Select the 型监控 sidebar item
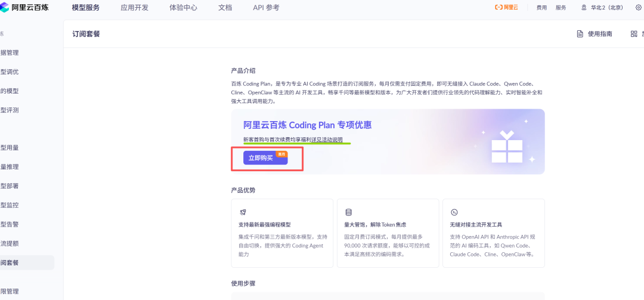The height and width of the screenshot is (300, 644). point(10,205)
